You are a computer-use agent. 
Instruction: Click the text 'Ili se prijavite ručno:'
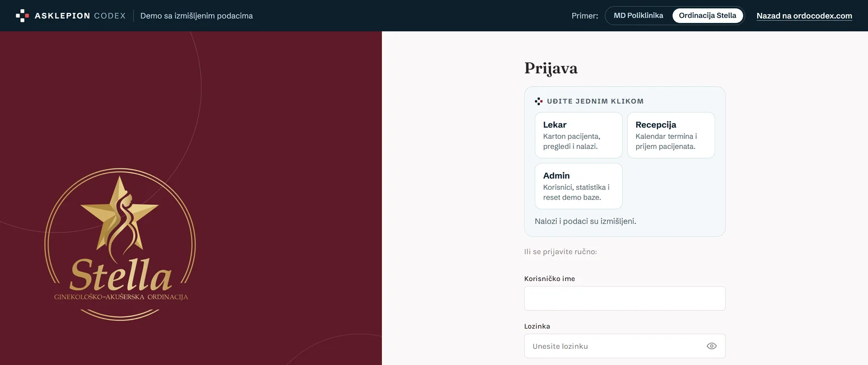point(561,252)
